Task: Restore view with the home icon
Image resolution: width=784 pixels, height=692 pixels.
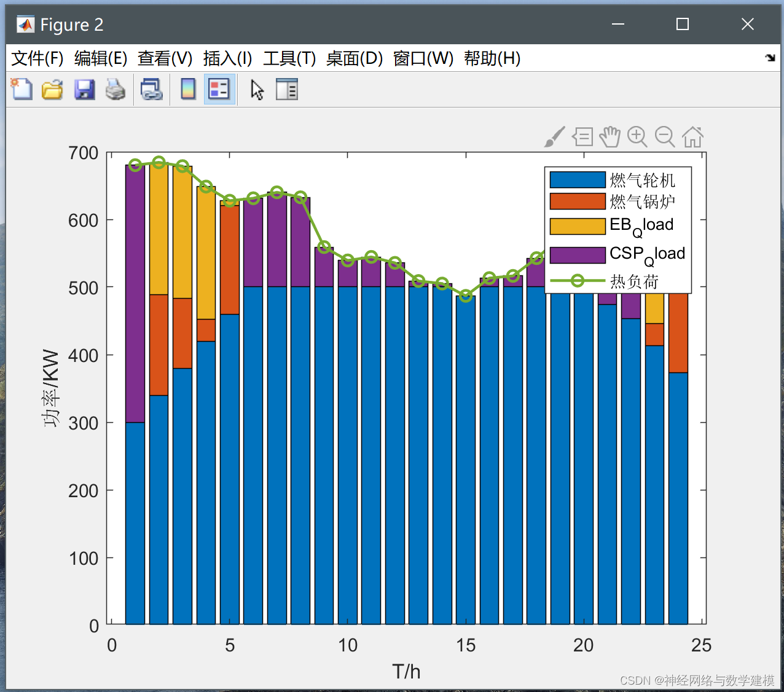Action: tap(692, 137)
